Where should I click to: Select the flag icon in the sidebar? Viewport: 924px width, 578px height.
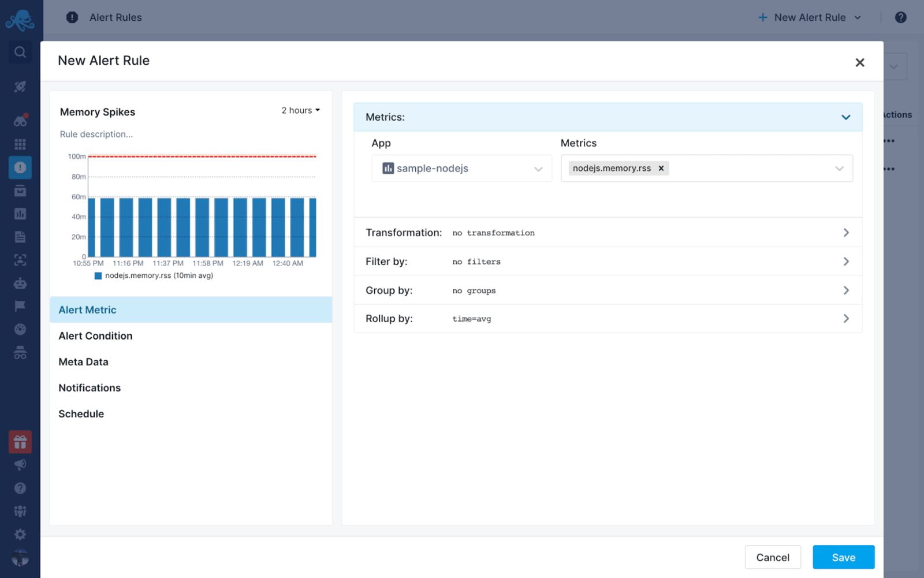(x=20, y=305)
